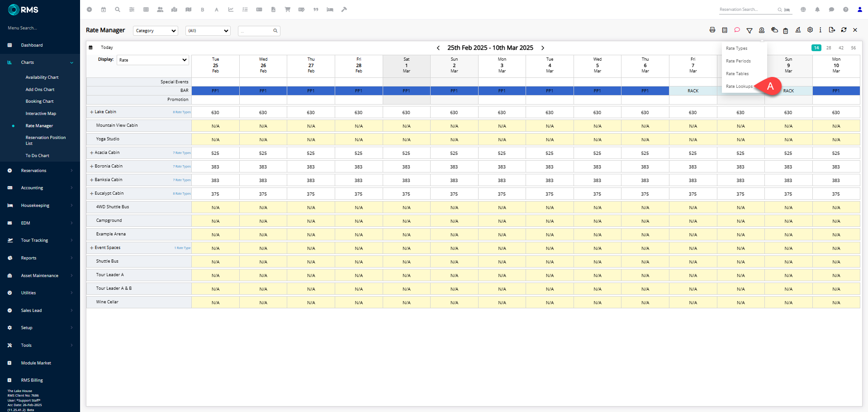Select Rate Types from popup menu
Viewport: 868px width, 412px height.
736,48
